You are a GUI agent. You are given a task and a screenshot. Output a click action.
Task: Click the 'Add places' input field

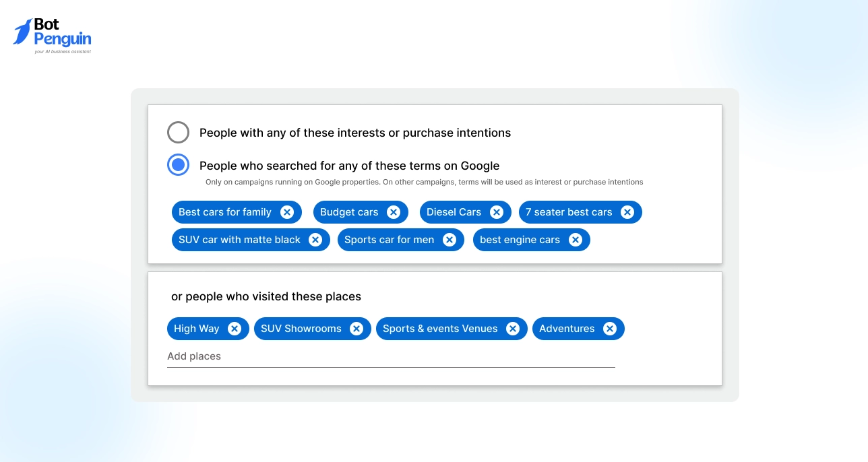tap(391, 356)
